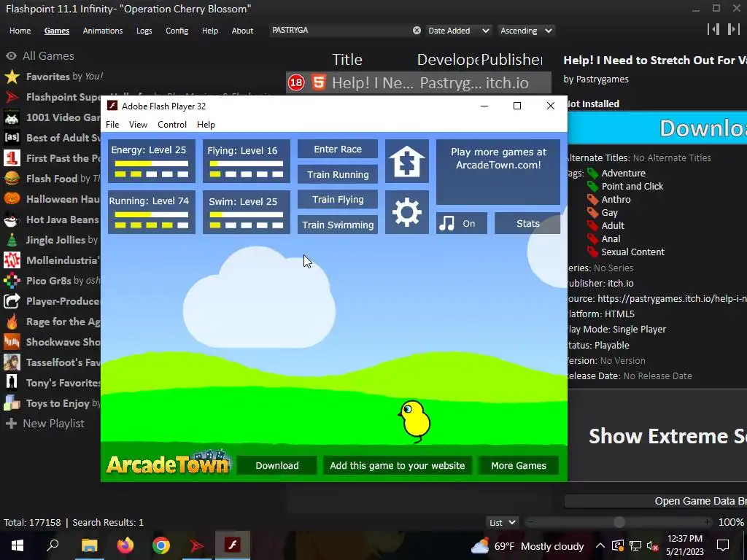Click the HTML5 platform icon in row
Screen dimensions: 747x560
(319, 82)
